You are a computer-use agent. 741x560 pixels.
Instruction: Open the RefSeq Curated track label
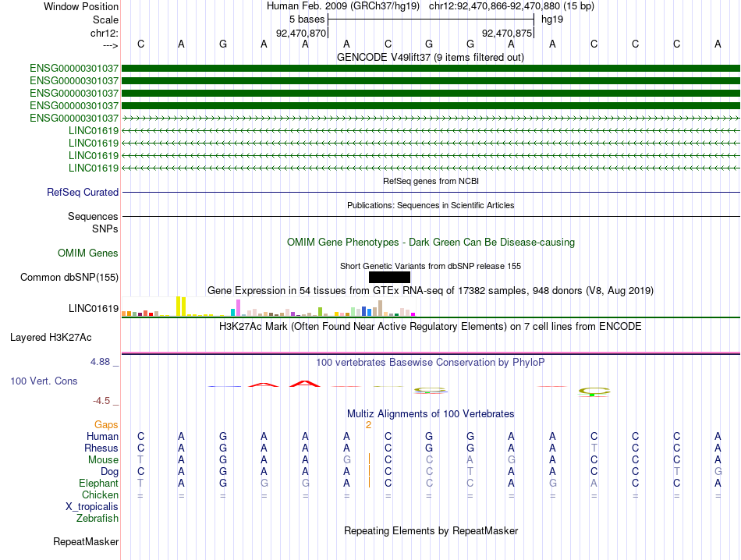[x=83, y=193]
